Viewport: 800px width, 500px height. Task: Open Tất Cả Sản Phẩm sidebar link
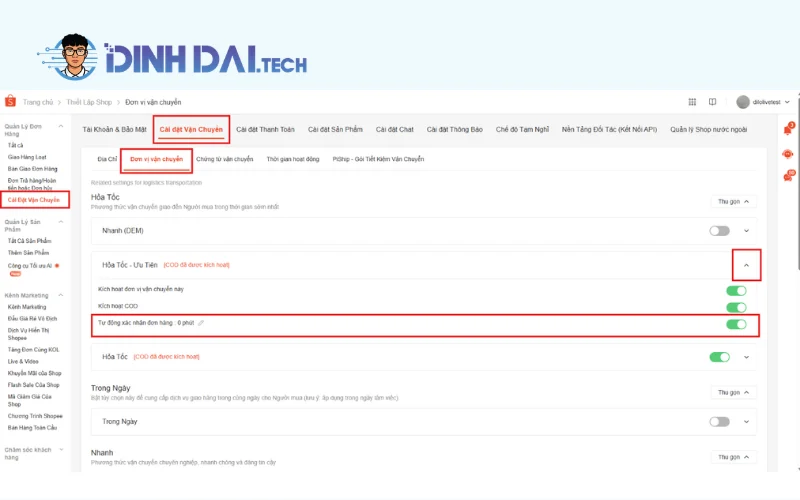[30, 241]
